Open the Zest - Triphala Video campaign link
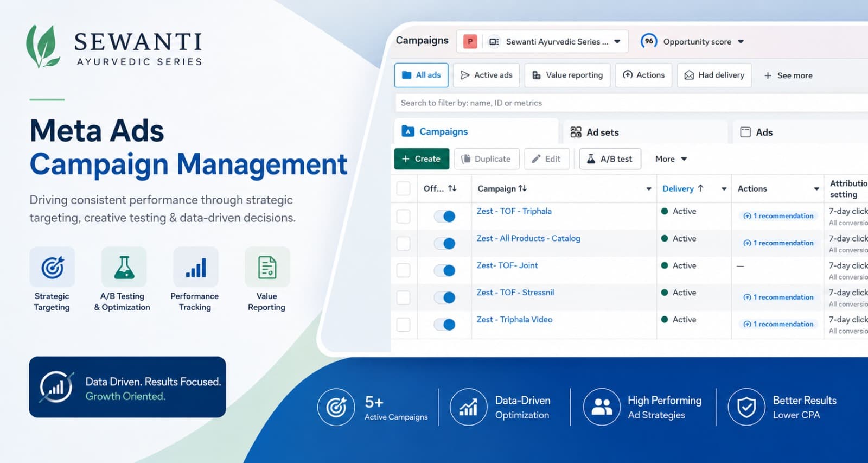 pyautogui.click(x=514, y=320)
